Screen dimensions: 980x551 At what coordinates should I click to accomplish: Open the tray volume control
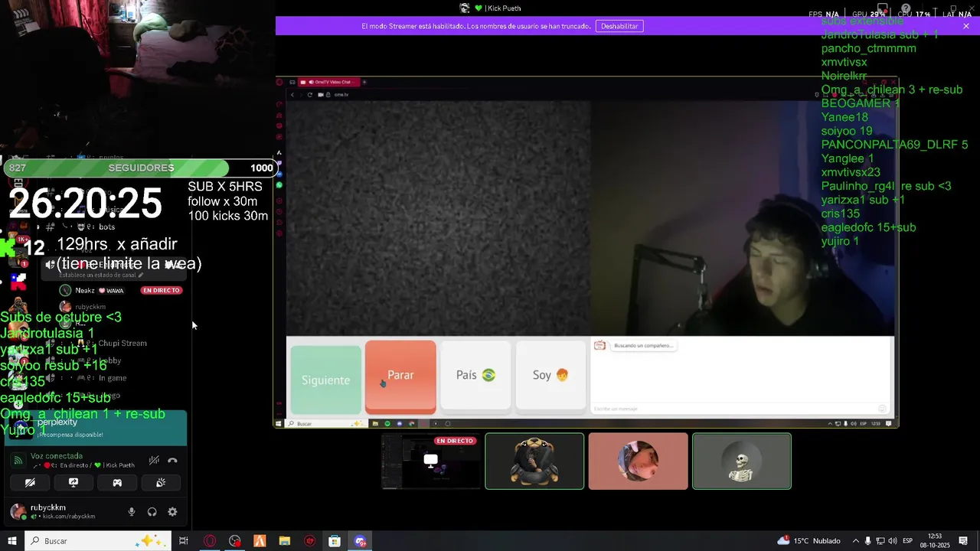tap(893, 541)
